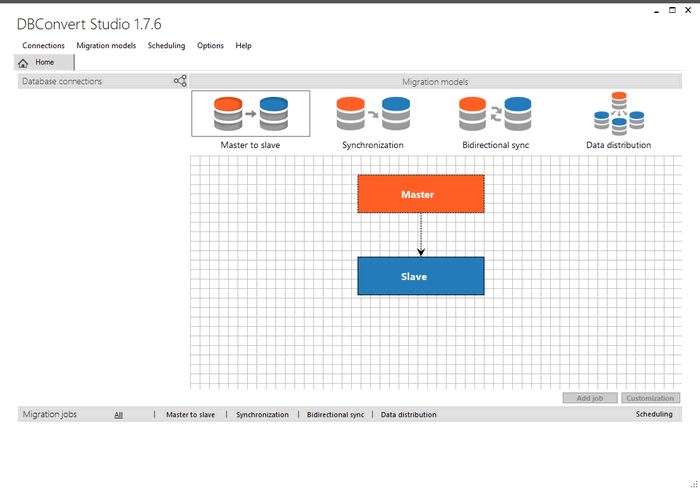Open the Options menu

tap(210, 46)
